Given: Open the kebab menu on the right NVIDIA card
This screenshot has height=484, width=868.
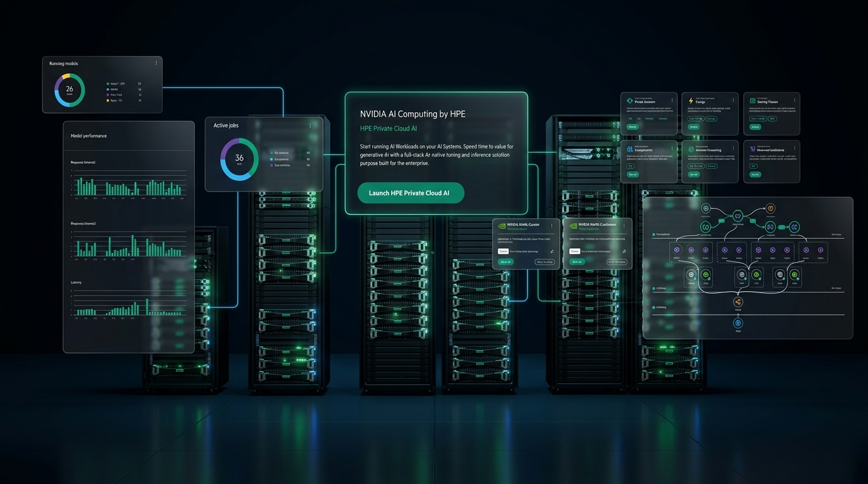Looking at the screenshot, I should click(624, 226).
